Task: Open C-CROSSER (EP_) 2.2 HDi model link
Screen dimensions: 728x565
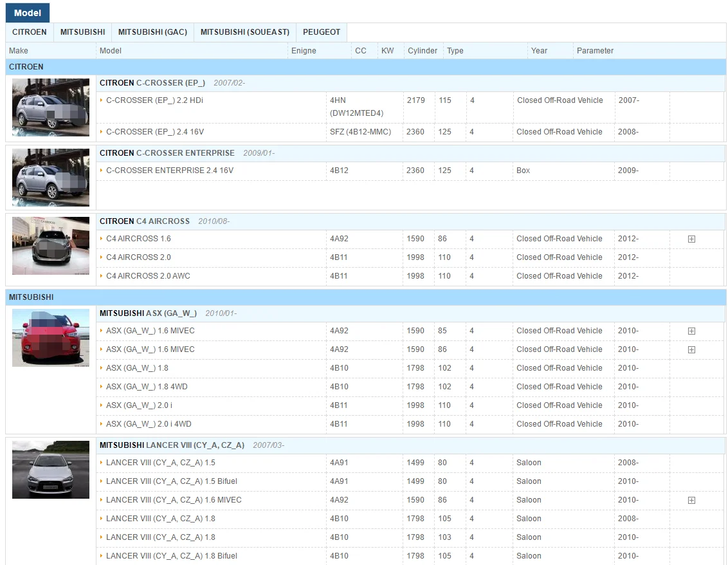Action: 154,100
